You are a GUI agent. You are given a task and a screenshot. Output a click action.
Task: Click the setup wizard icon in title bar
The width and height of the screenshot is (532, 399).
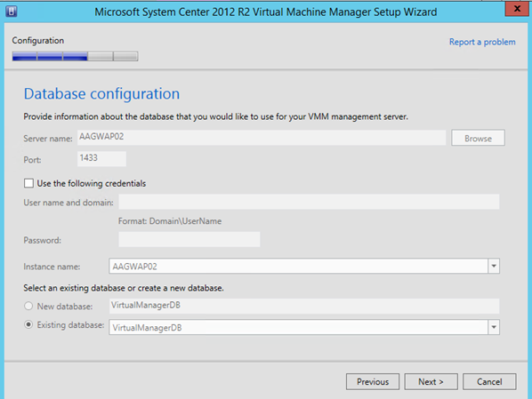coord(12,12)
